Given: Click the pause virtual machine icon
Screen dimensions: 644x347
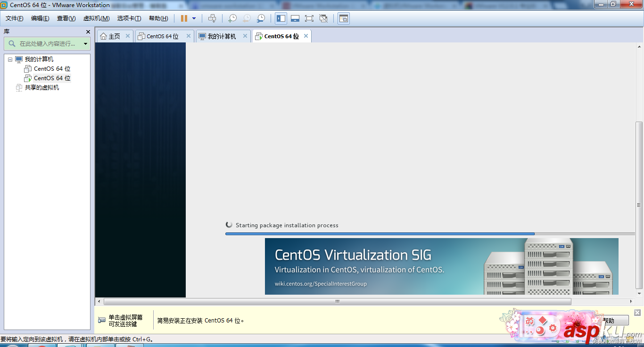Looking at the screenshot, I should click(x=184, y=18).
